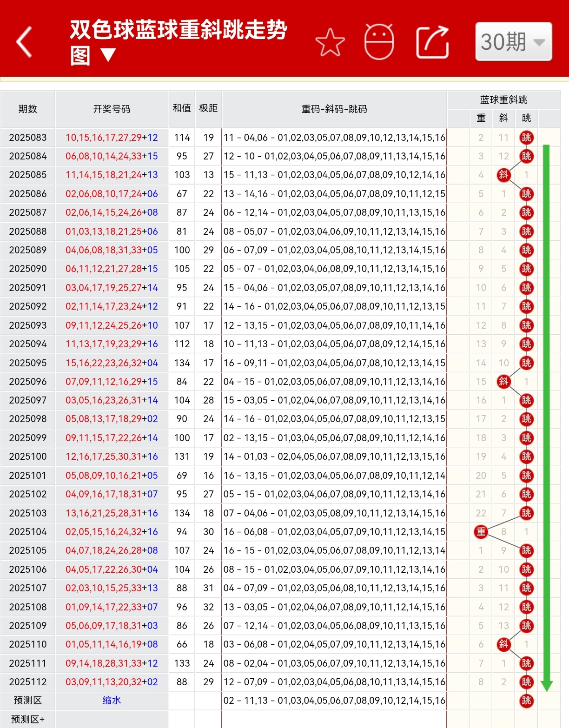Select draw row 2025100 numbers

(111, 457)
